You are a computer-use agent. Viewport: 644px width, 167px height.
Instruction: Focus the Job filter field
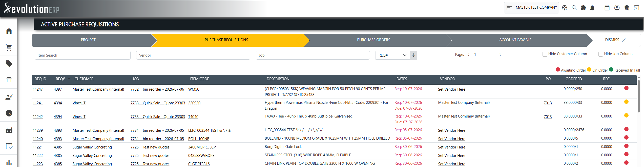coord(313,55)
